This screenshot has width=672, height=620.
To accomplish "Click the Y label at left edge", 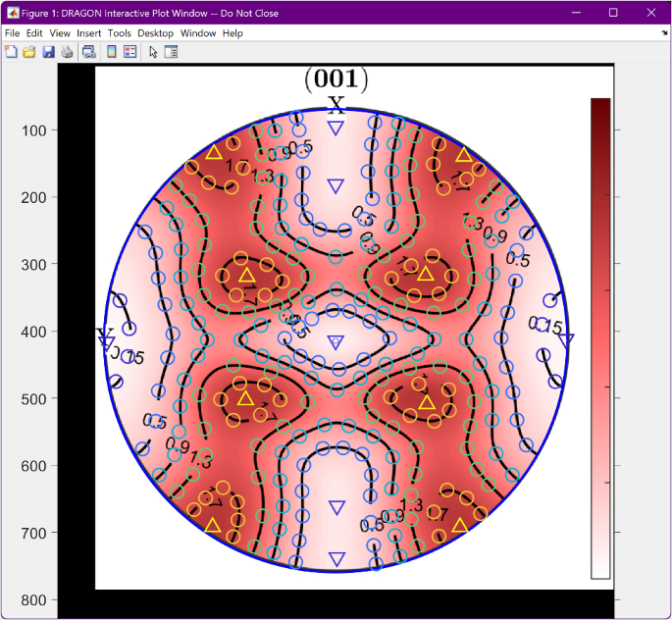I will click(105, 335).
